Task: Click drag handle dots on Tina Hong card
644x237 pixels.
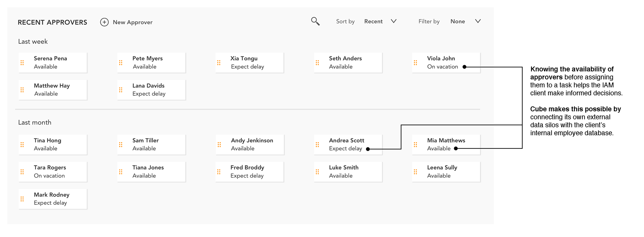Action: (x=22, y=145)
